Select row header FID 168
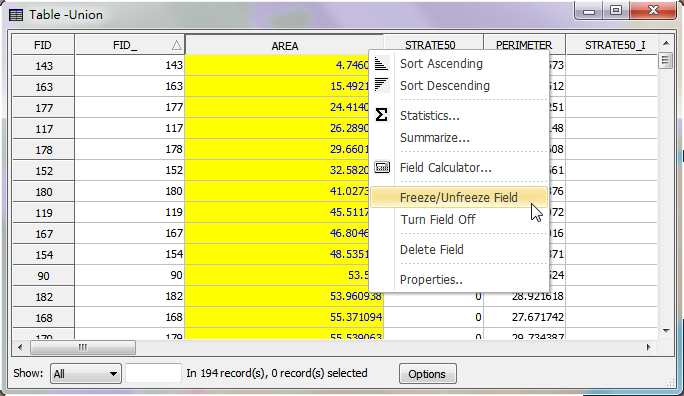The width and height of the screenshot is (684, 396). pos(43,317)
